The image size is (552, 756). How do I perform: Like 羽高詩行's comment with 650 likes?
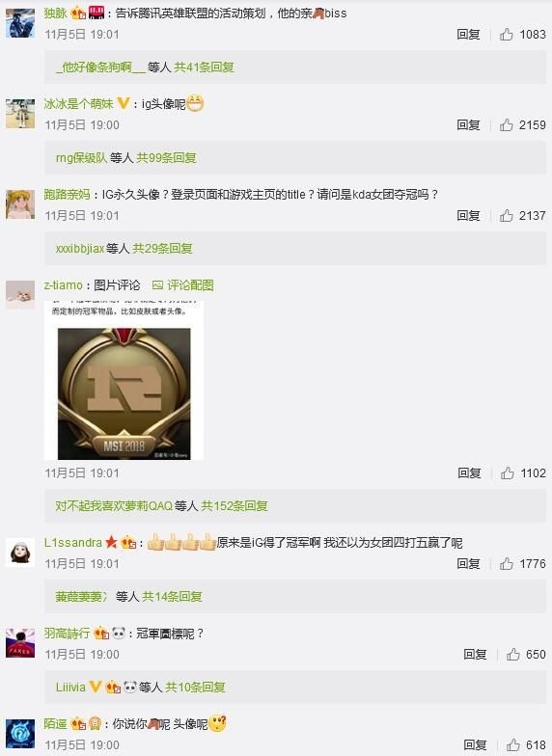pyautogui.click(x=513, y=654)
